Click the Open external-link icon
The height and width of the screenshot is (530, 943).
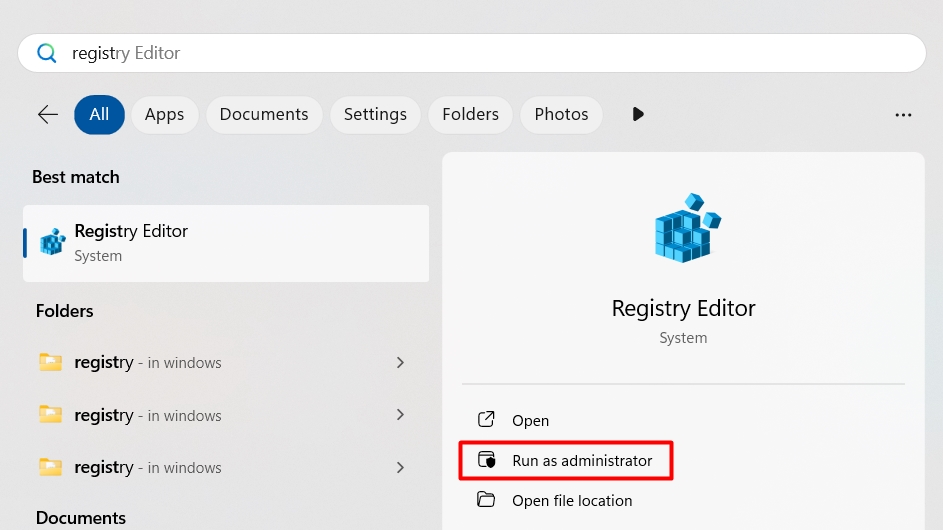click(486, 419)
